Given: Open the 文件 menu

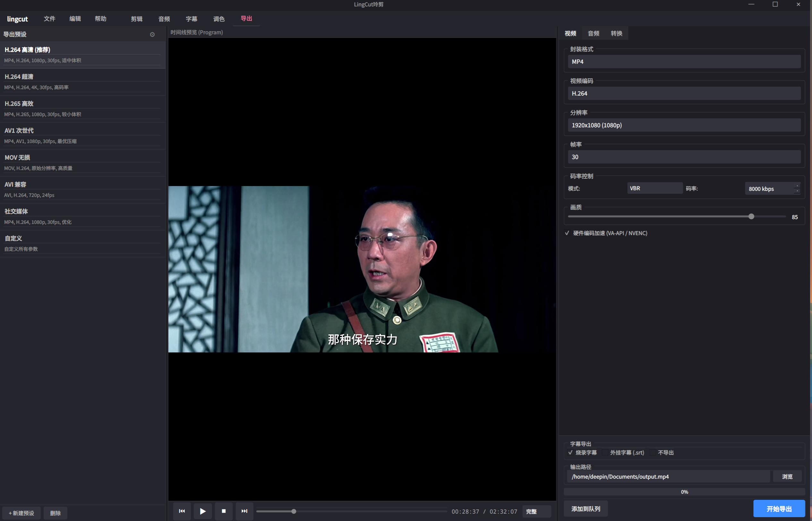Looking at the screenshot, I should 49,19.
